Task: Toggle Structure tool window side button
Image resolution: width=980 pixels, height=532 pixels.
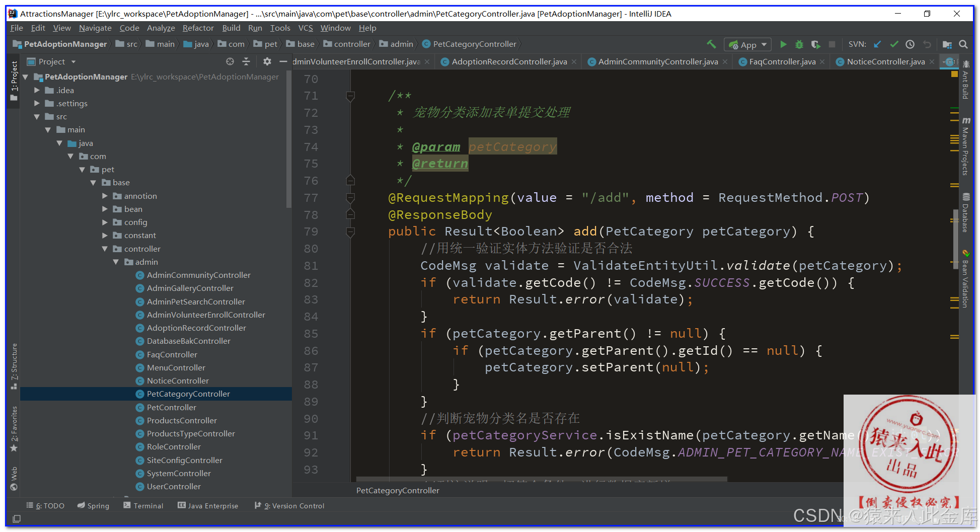Action: (14, 366)
